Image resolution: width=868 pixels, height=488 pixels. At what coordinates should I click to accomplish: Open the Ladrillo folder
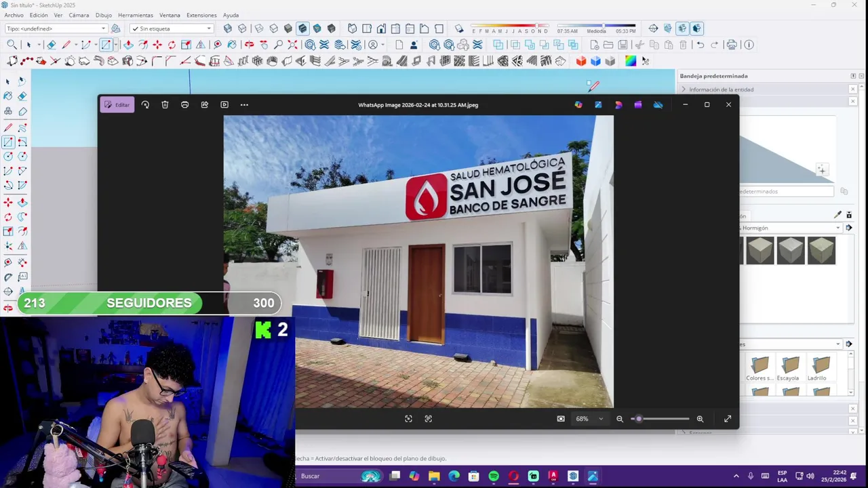[x=817, y=369]
